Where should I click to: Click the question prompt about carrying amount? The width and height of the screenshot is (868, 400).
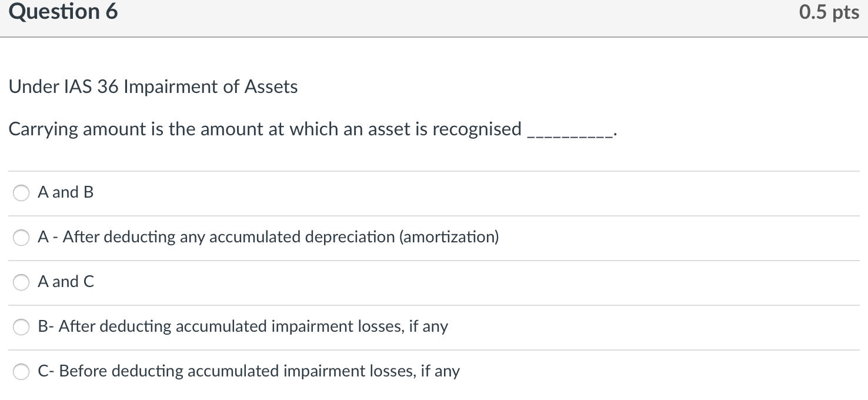coord(265,129)
